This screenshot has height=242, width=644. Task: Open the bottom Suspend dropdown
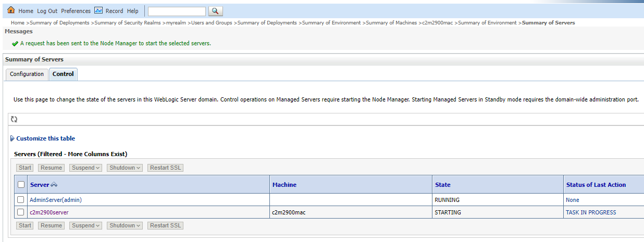tap(85, 225)
